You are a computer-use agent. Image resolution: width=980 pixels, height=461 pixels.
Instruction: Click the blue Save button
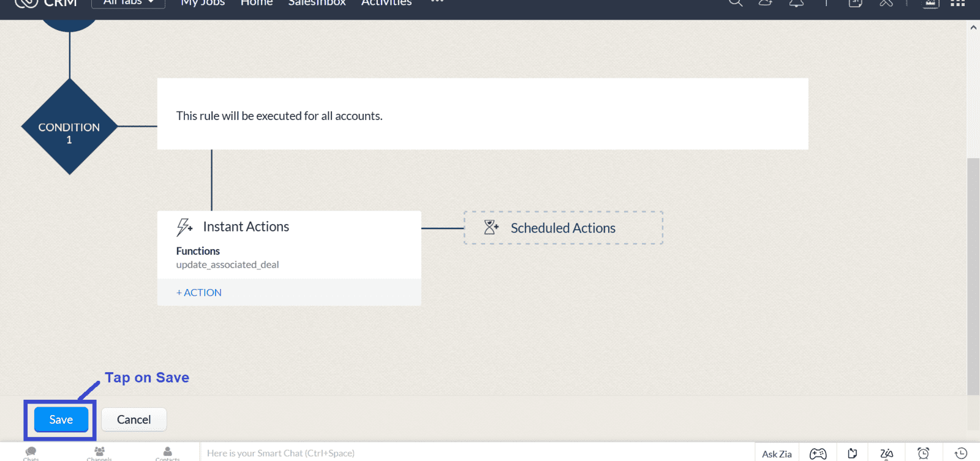pyautogui.click(x=61, y=419)
